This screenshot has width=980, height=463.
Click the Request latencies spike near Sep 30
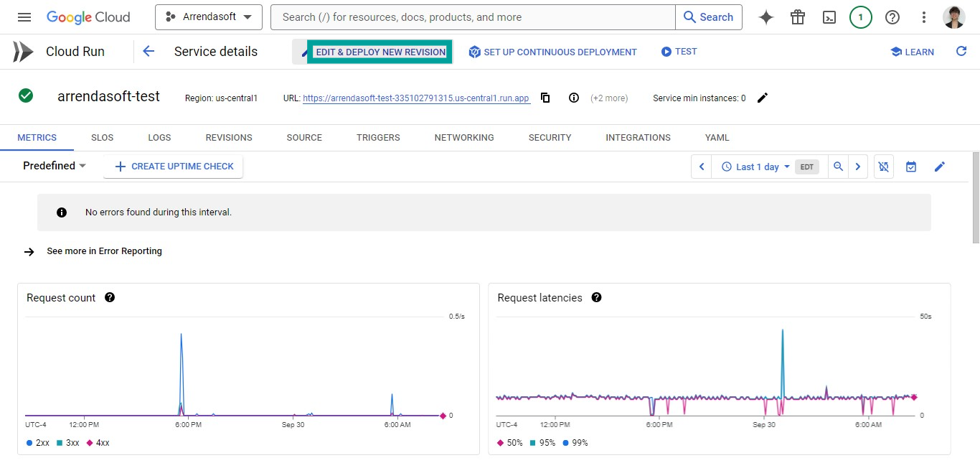782,366
